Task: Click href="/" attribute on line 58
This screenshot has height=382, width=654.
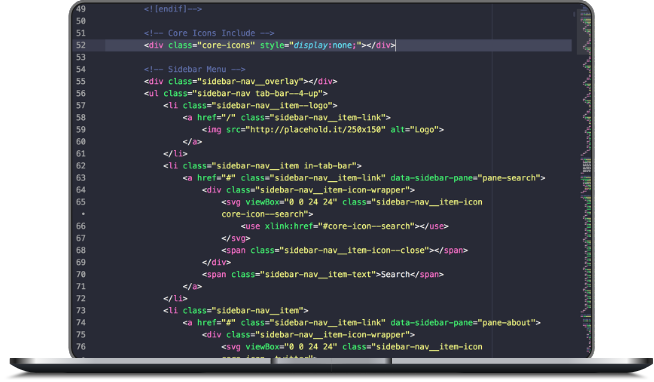Action: [x=216, y=118]
